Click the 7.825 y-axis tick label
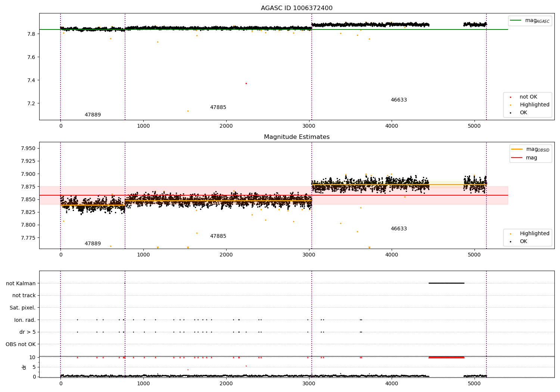560x392 pixels. 28,212
